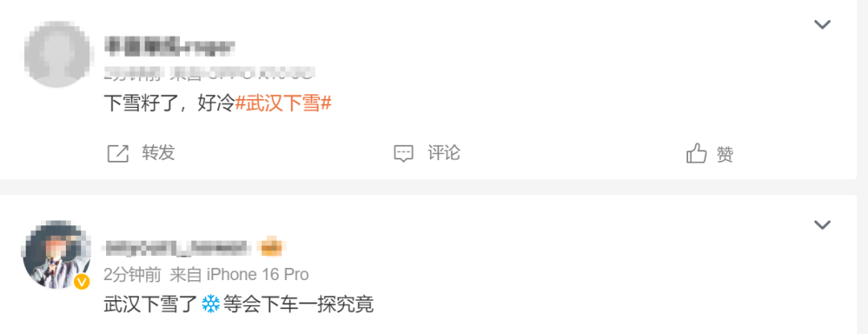The height and width of the screenshot is (334, 868).
Task: Click the 赞 text label
Action: 725,155
